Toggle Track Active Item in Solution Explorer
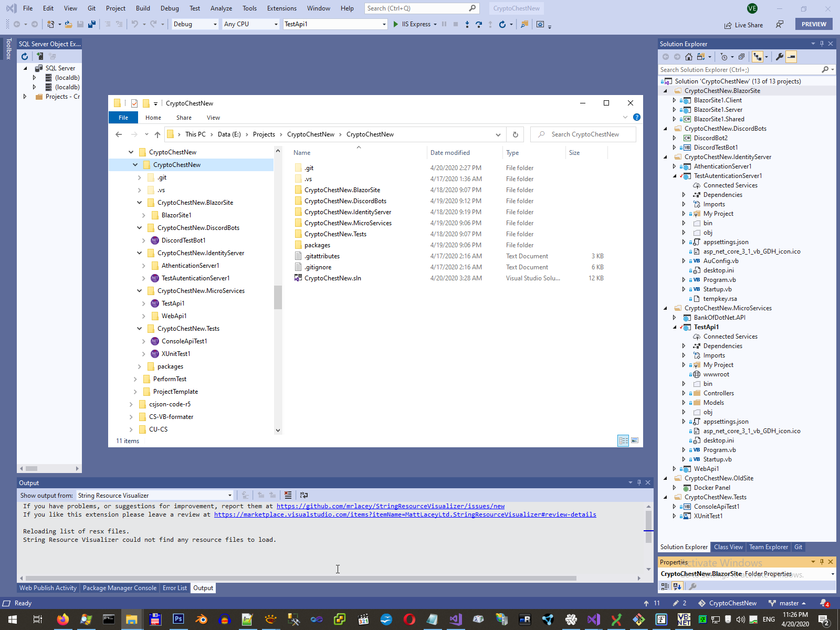Screen dimensions: 840x630 pyautogui.click(x=757, y=57)
